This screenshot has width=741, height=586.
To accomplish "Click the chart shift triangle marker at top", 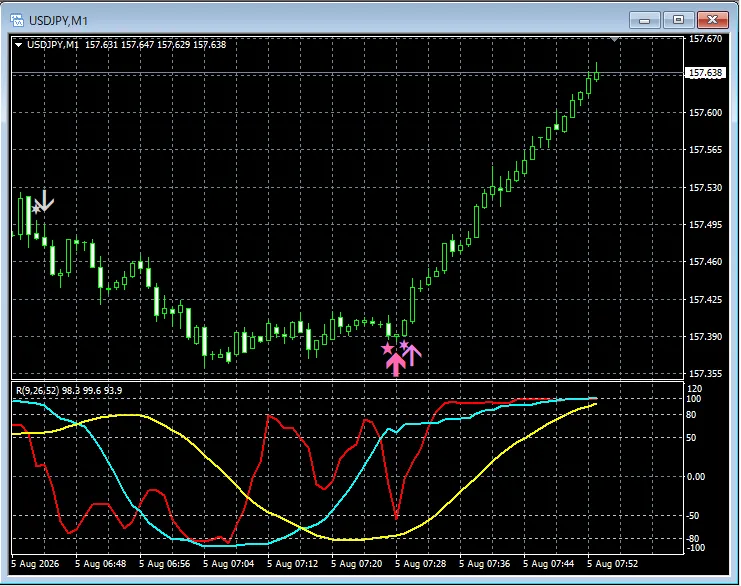I will (614, 40).
